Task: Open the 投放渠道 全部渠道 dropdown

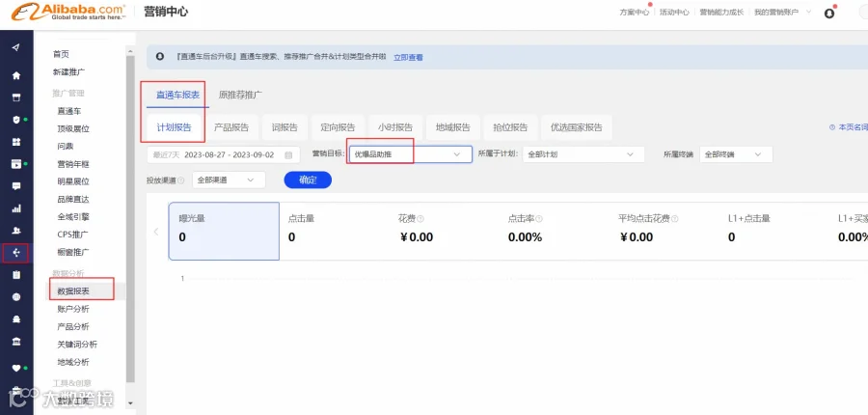Action: click(229, 180)
